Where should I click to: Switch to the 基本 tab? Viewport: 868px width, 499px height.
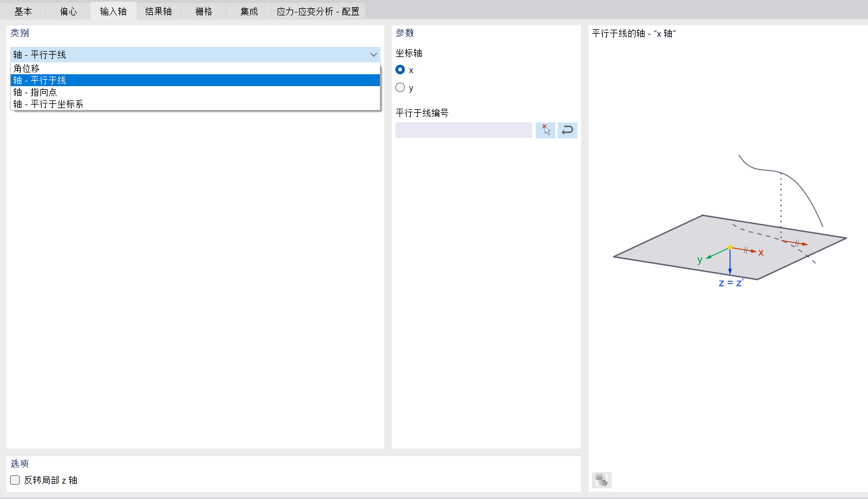(x=24, y=10)
